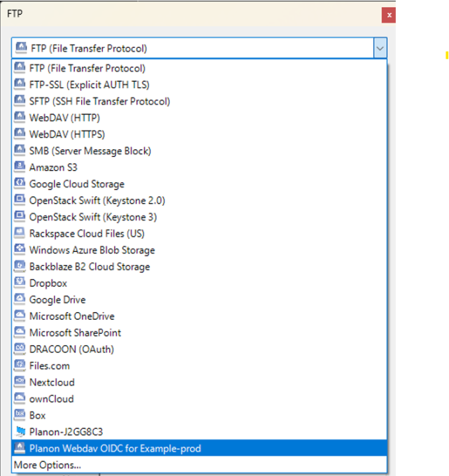Image resolution: width=449 pixels, height=476 pixels.
Task: Choose Microsoft OneDrive
Action: 199,316
